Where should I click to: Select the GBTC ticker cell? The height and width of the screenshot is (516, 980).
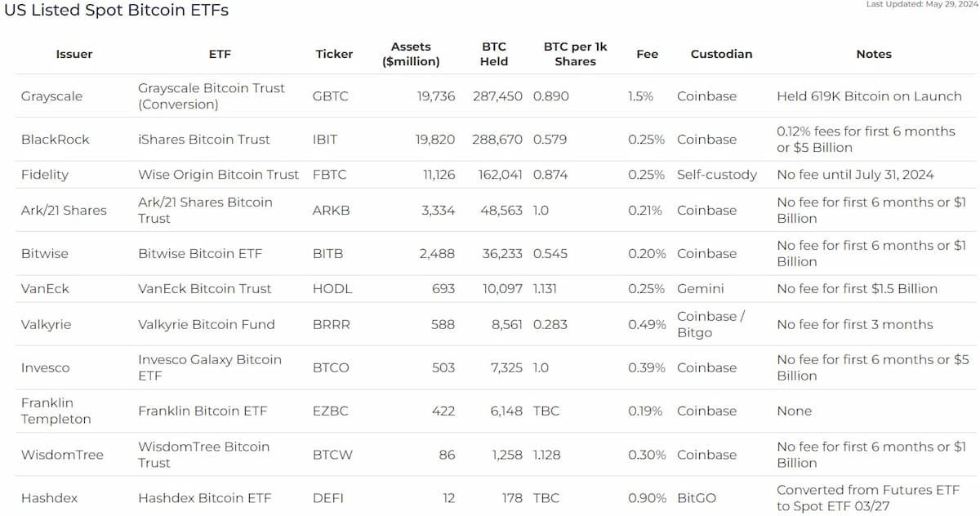(330, 96)
